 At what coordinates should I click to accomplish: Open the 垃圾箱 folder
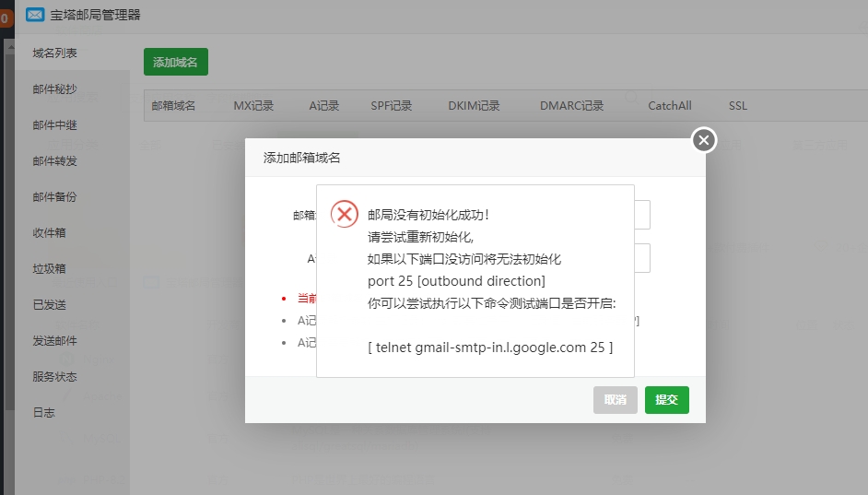49,268
